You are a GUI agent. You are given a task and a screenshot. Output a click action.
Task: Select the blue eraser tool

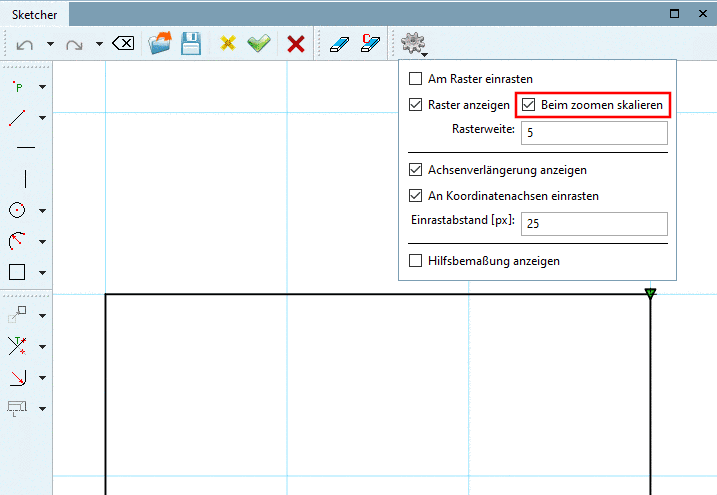pos(339,44)
